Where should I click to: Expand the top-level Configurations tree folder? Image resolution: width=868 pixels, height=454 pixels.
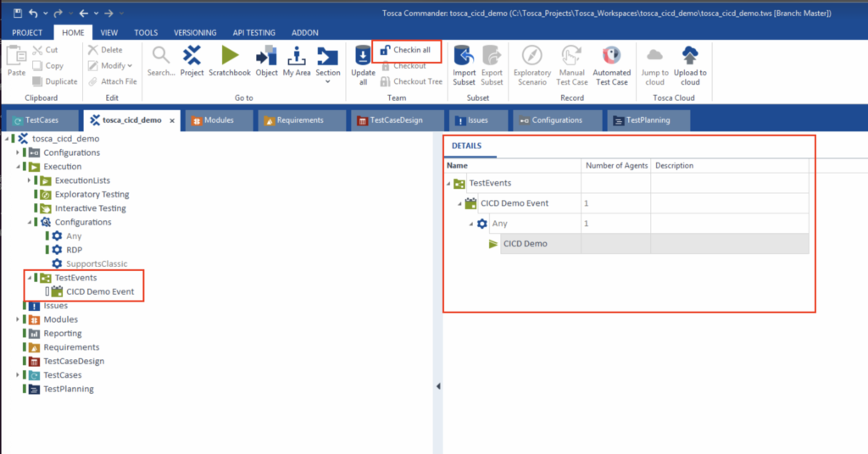[18, 152]
